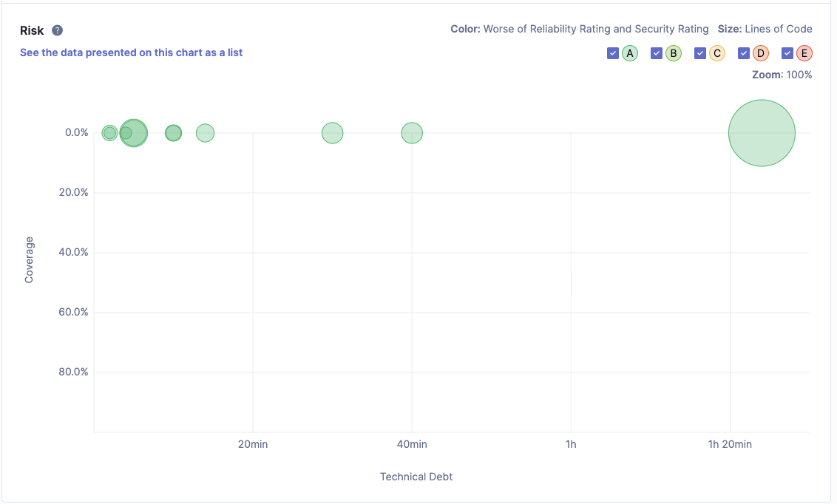Toggle the rating B checkbox off
The height and width of the screenshot is (504, 837).
(x=656, y=53)
